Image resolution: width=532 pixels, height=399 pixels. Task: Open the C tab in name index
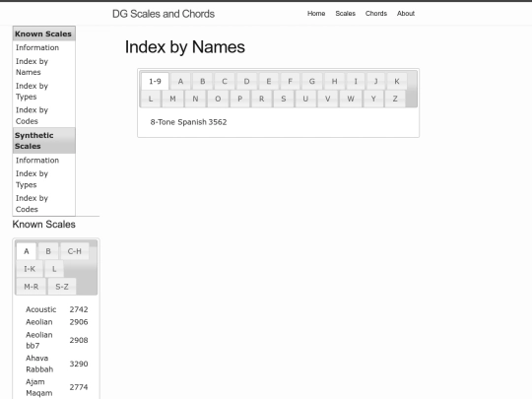point(225,82)
